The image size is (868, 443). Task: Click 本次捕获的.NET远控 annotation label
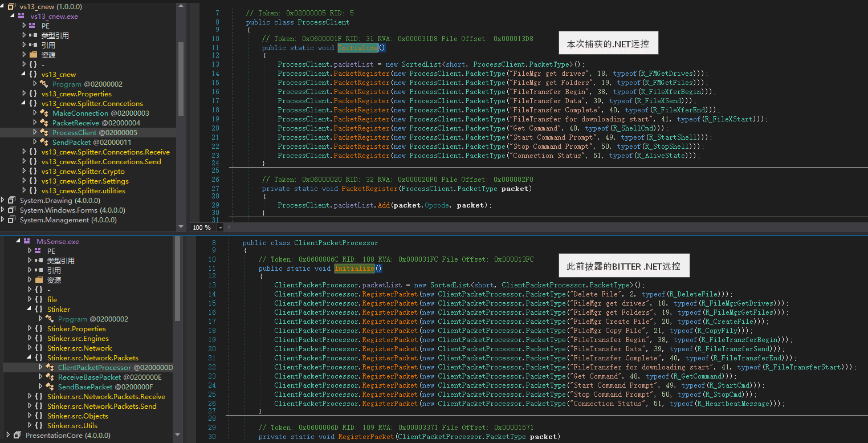coord(608,43)
